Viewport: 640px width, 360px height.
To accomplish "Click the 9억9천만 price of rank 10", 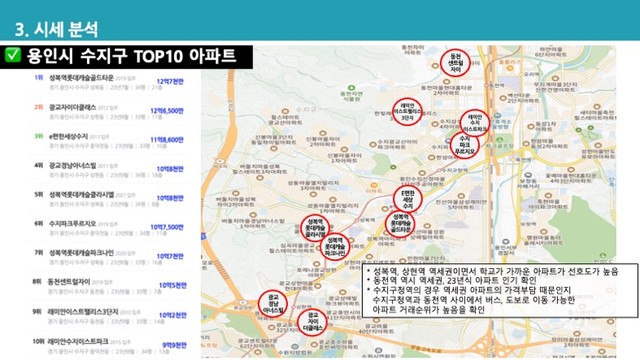I will click(x=174, y=345).
